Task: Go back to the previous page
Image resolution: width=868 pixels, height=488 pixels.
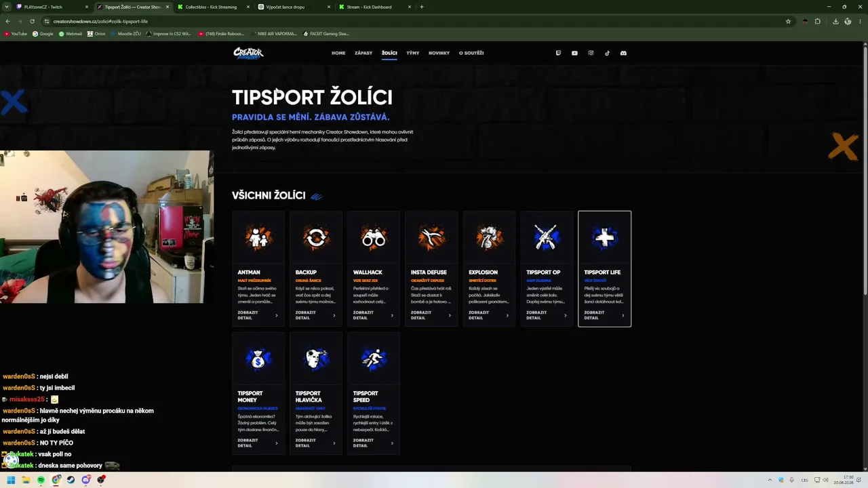Action: click(x=7, y=21)
